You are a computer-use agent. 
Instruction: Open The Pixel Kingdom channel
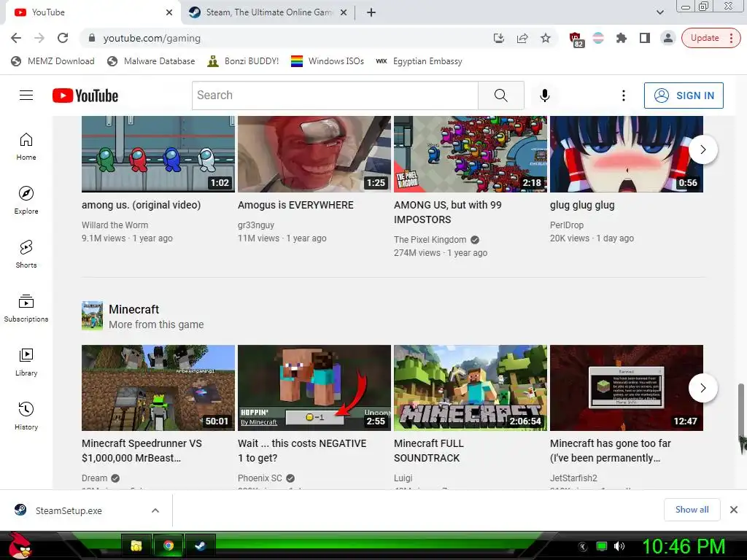(430, 239)
